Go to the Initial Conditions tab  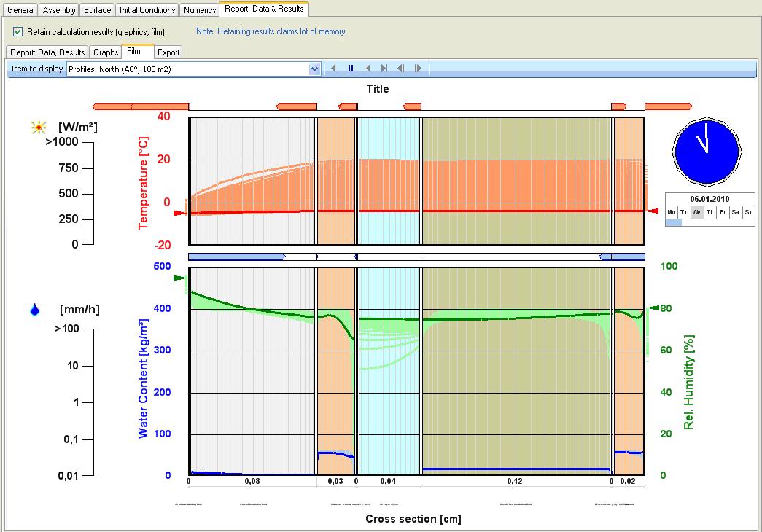click(147, 10)
